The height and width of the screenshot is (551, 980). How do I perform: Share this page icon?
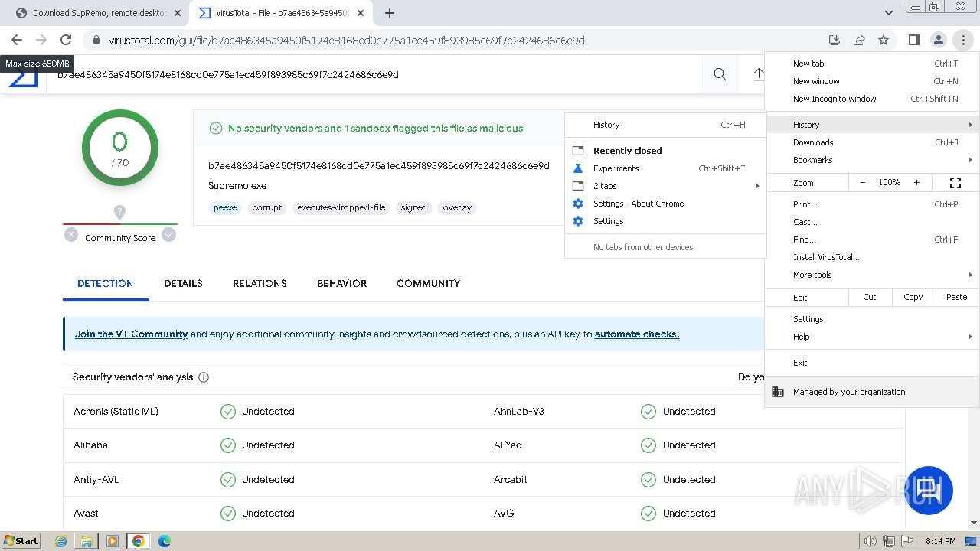tap(859, 40)
